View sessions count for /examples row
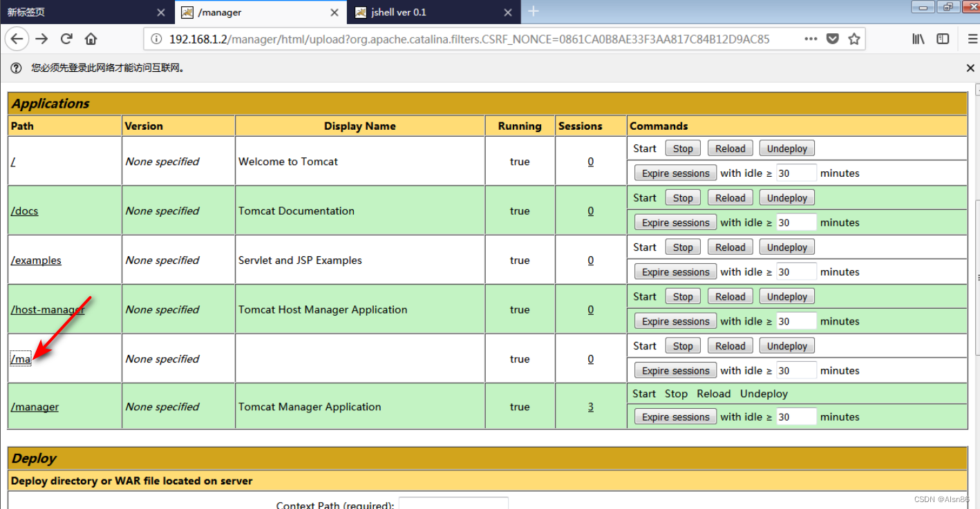The image size is (980, 509). coord(590,260)
